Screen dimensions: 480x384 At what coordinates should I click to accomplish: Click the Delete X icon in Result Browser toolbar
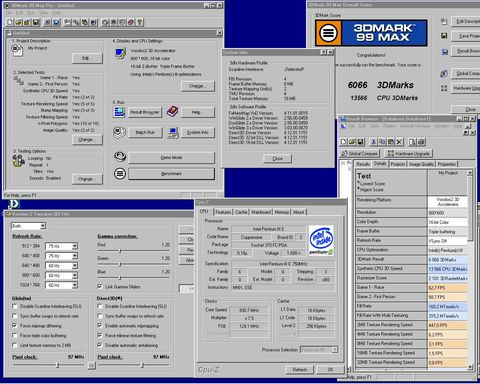(400, 142)
